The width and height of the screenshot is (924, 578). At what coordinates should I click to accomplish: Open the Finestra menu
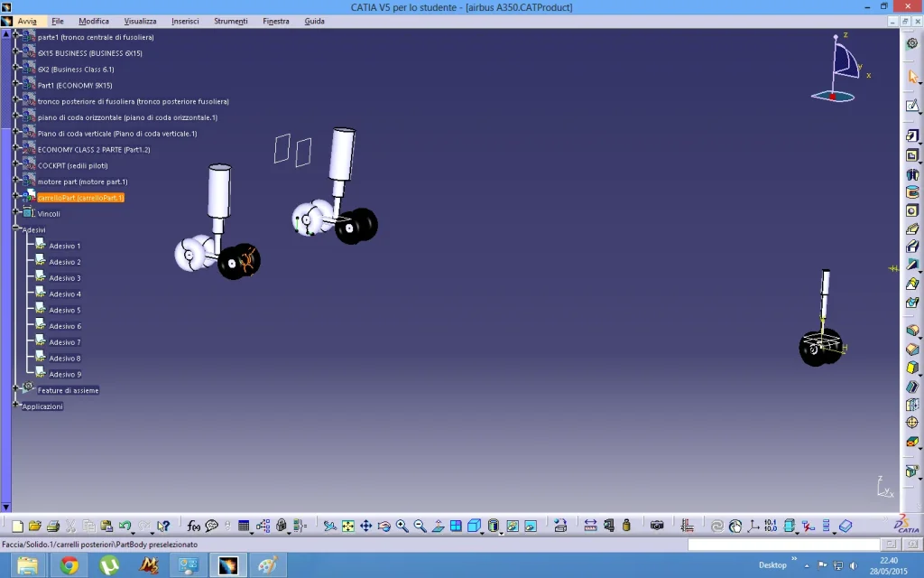pos(276,22)
